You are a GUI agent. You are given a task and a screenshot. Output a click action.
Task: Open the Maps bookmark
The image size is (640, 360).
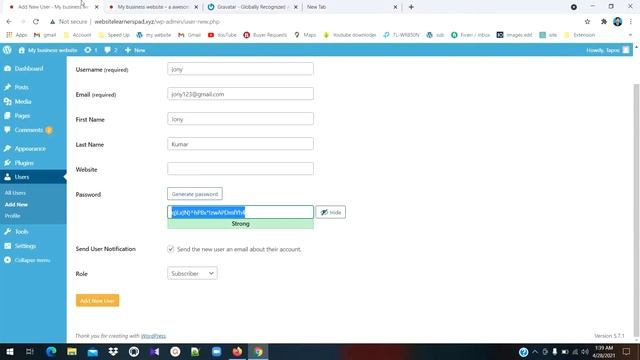(305, 35)
